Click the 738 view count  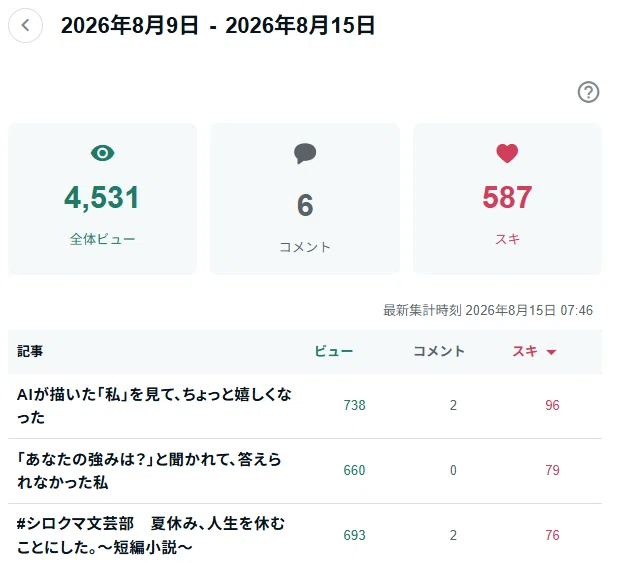tap(354, 406)
